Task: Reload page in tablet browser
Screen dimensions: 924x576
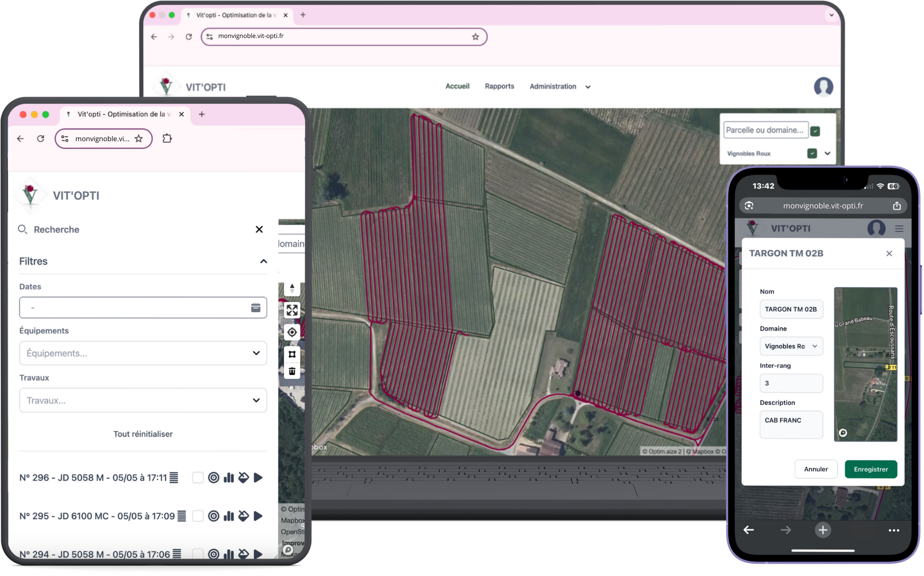Action: [41, 139]
